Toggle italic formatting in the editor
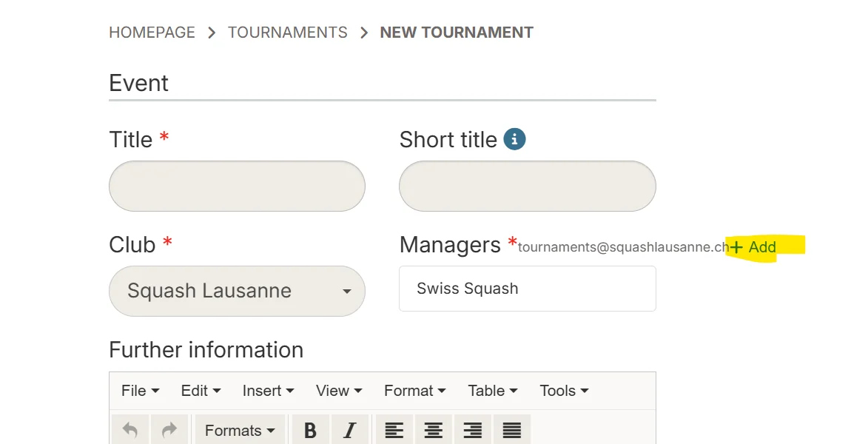Image resolution: width=868 pixels, height=444 pixels. pos(350,430)
